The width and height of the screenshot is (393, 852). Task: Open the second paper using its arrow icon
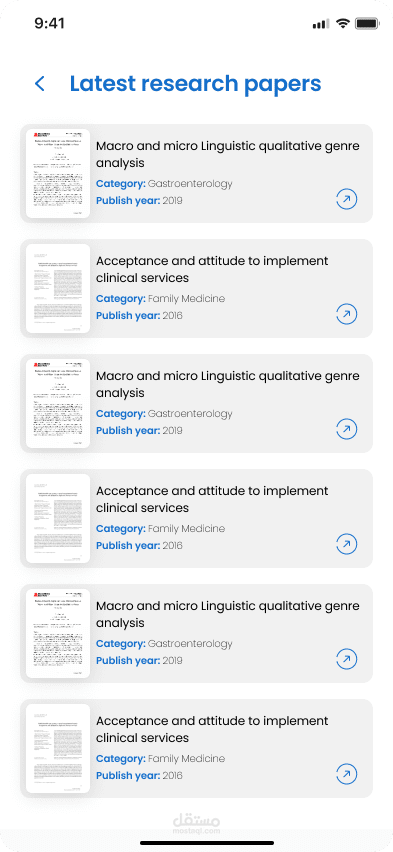[347, 314]
